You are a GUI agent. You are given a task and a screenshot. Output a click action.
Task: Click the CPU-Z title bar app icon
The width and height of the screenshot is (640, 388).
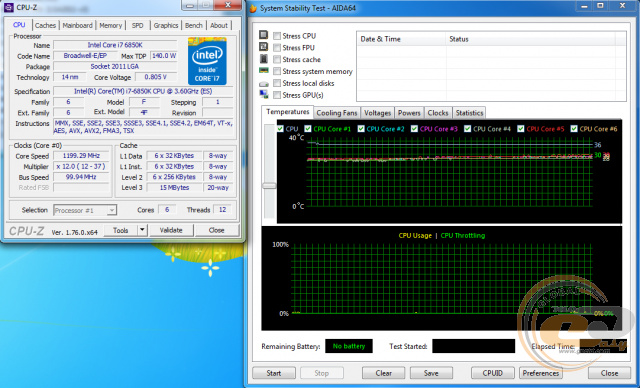pos(9,7)
